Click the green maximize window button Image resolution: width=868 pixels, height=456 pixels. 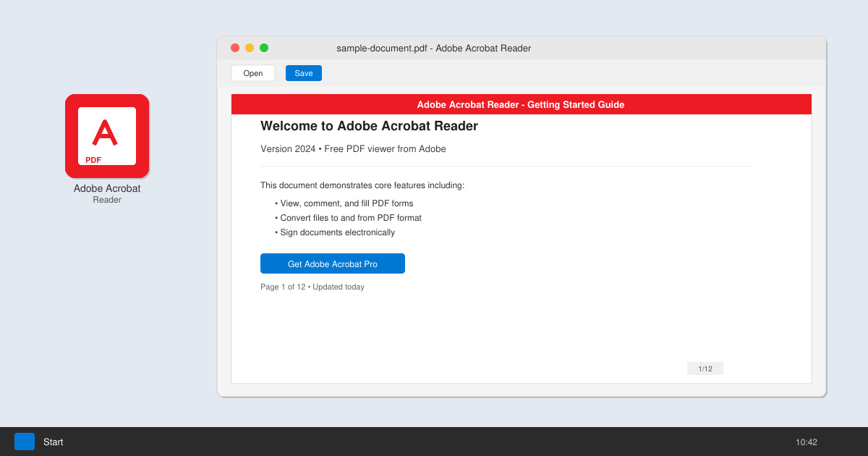(x=264, y=48)
